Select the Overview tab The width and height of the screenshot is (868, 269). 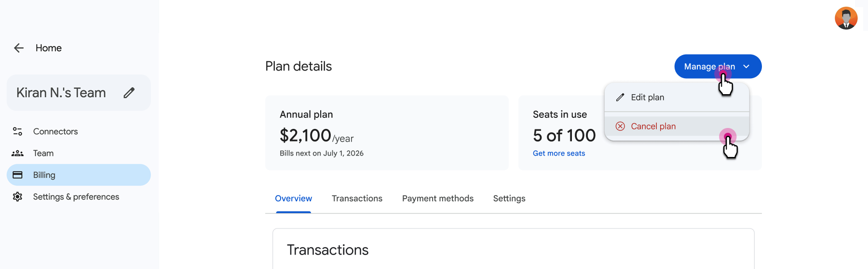point(293,198)
